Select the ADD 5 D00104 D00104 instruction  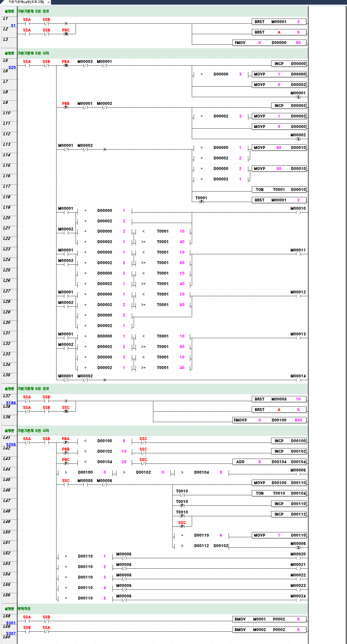(269, 462)
